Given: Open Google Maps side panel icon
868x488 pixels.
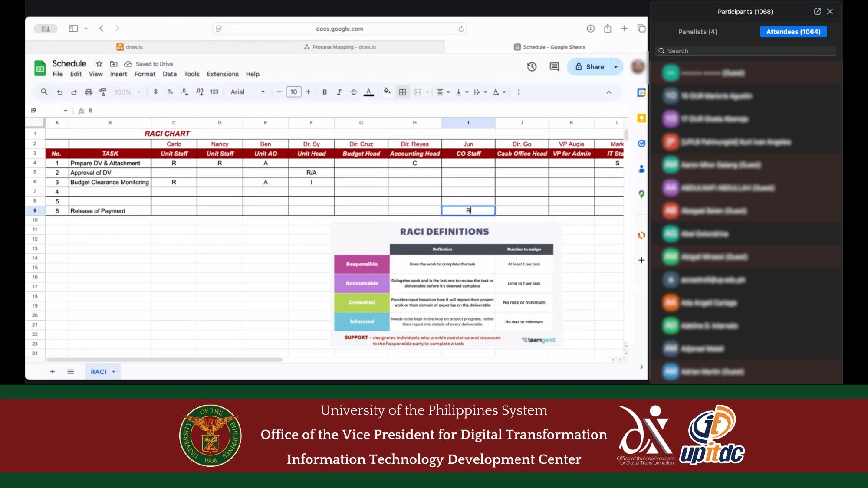Looking at the screenshot, I should [x=641, y=194].
